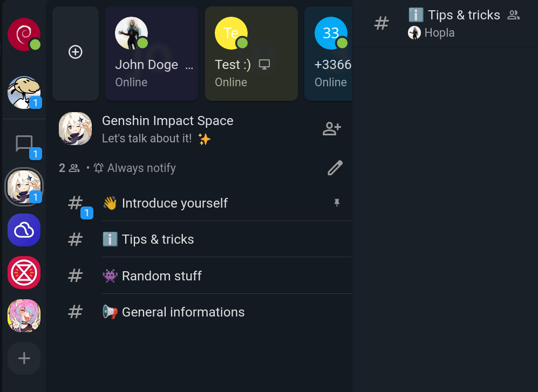Open the chats speech bubble icon in sidebar
Image resolution: width=538 pixels, height=392 pixels.
(24, 144)
